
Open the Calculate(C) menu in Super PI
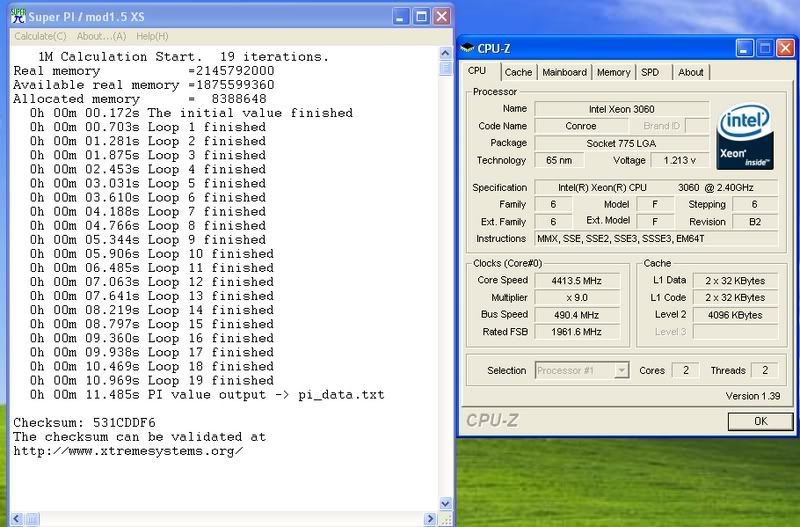[40, 36]
